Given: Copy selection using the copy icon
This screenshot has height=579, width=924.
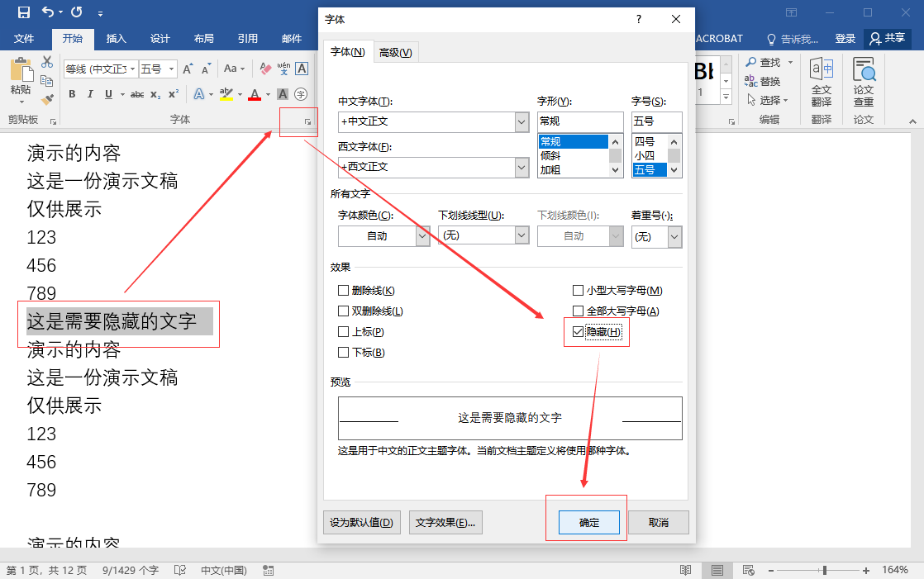Looking at the screenshot, I should pos(47,81).
